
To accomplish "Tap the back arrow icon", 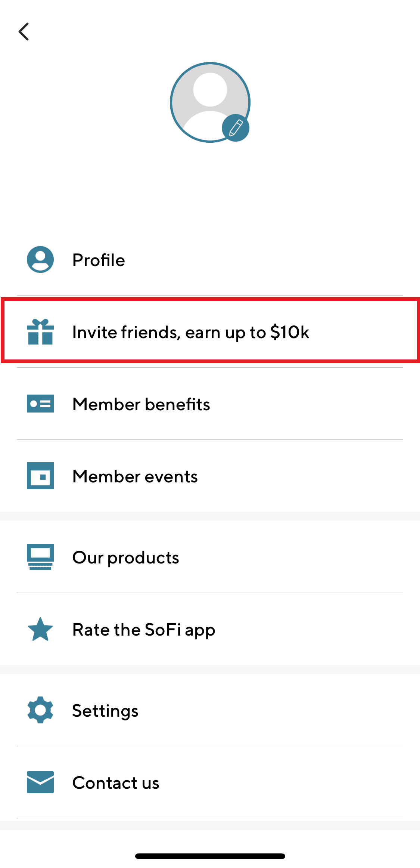I will coord(24,31).
